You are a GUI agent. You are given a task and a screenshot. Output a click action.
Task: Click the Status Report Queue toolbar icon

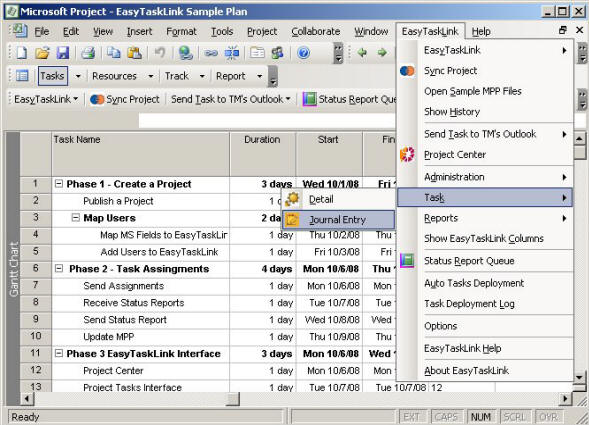310,100
